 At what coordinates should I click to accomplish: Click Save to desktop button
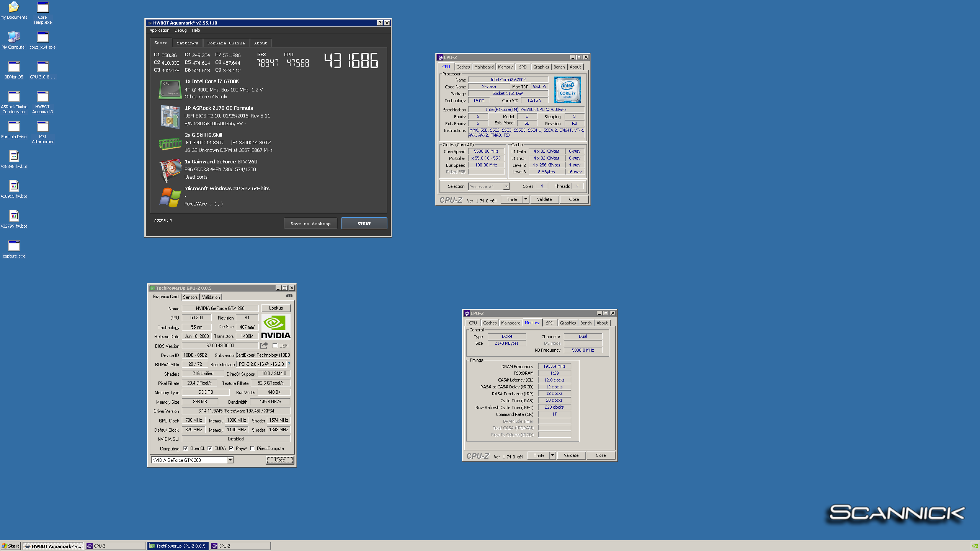coord(310,223)
